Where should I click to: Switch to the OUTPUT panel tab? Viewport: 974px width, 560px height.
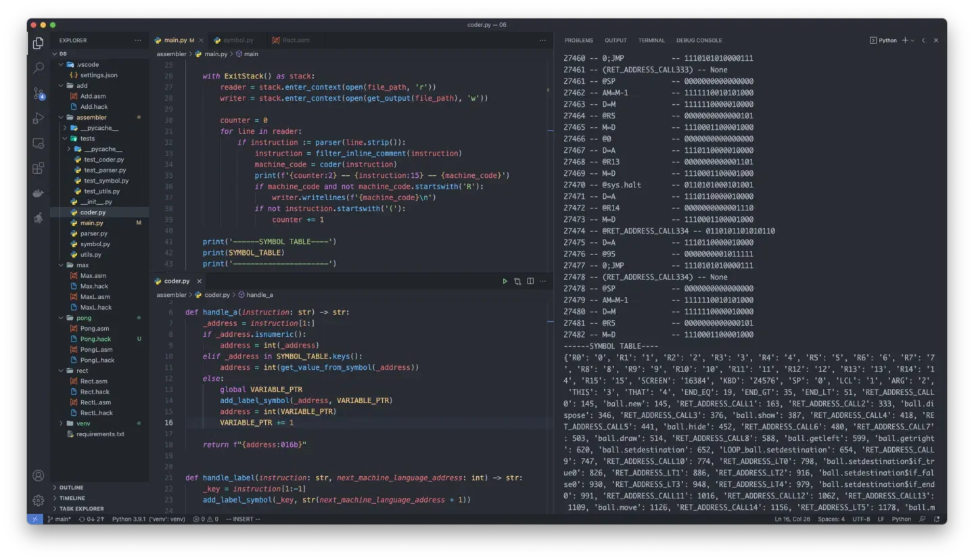[x=616, y=41]
